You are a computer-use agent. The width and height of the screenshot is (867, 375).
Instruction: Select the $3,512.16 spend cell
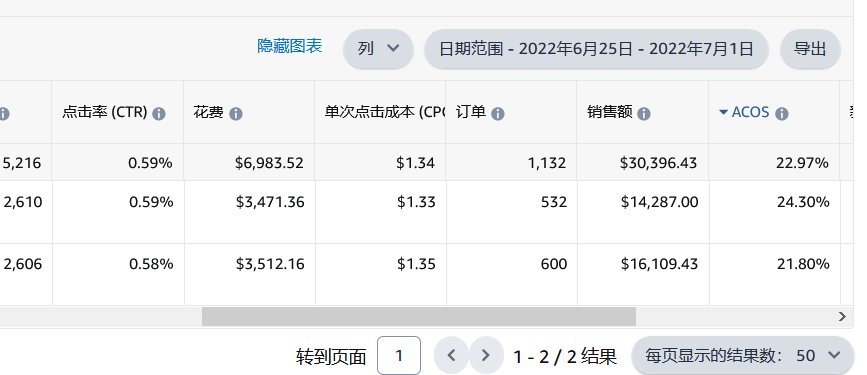tap(249, 274)
